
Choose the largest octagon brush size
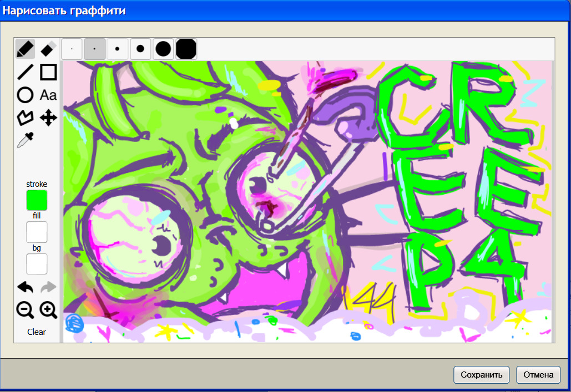[x=186, y=49]
